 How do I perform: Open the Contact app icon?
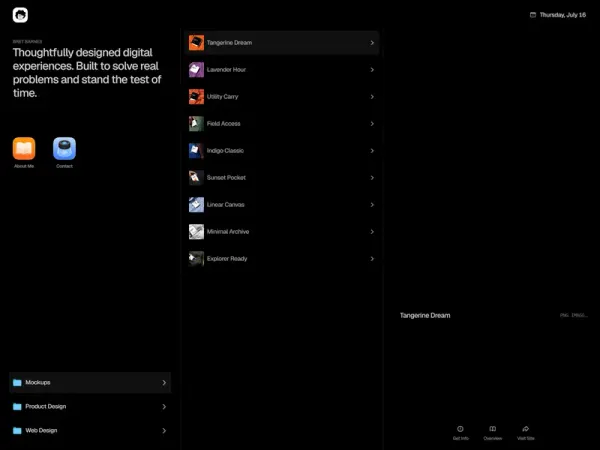64,148
